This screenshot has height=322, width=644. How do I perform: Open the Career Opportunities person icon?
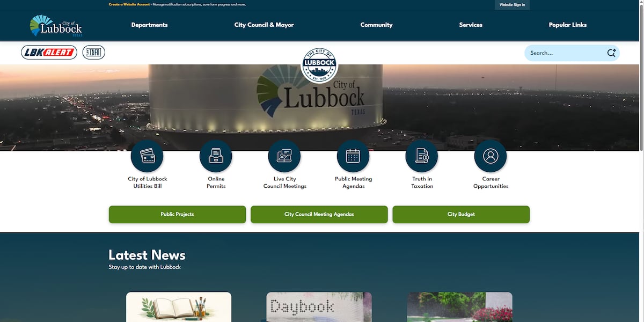491,156
